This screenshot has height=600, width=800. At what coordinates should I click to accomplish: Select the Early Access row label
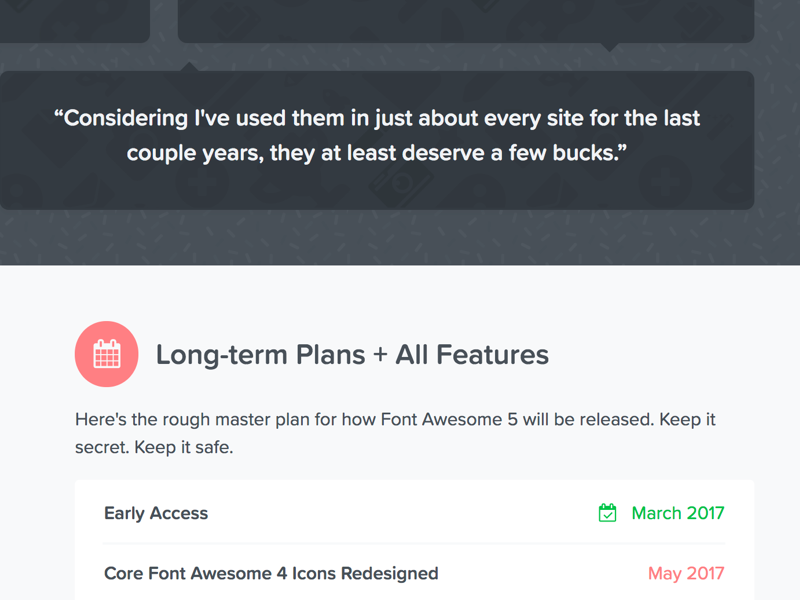point(156,513)
